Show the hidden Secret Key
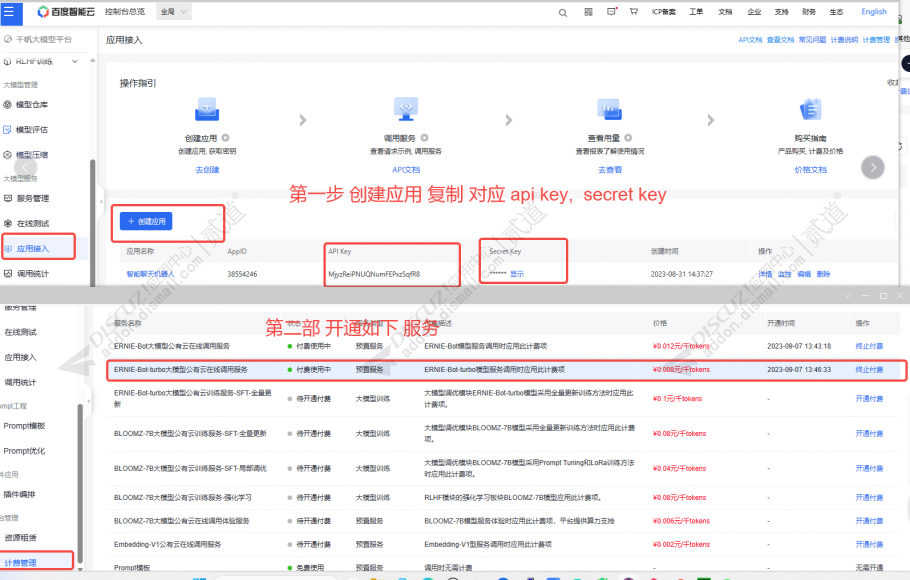This screenshot has height=580, width=910. coord(517,274)
